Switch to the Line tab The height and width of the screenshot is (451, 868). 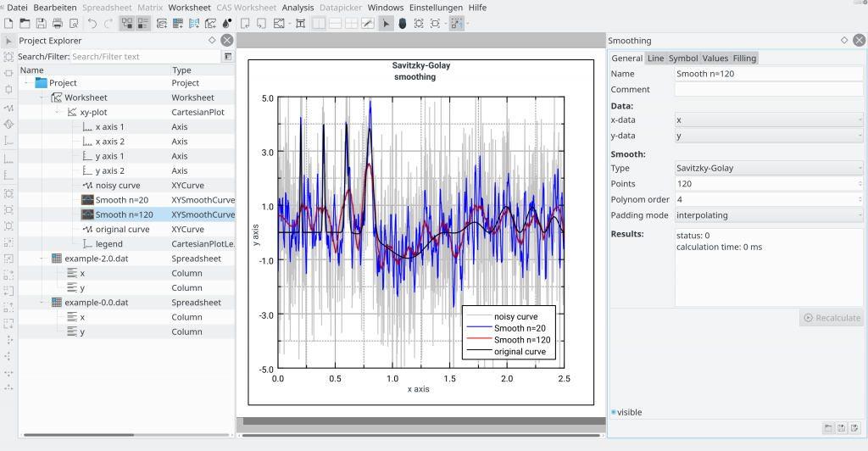pos(655,58)
